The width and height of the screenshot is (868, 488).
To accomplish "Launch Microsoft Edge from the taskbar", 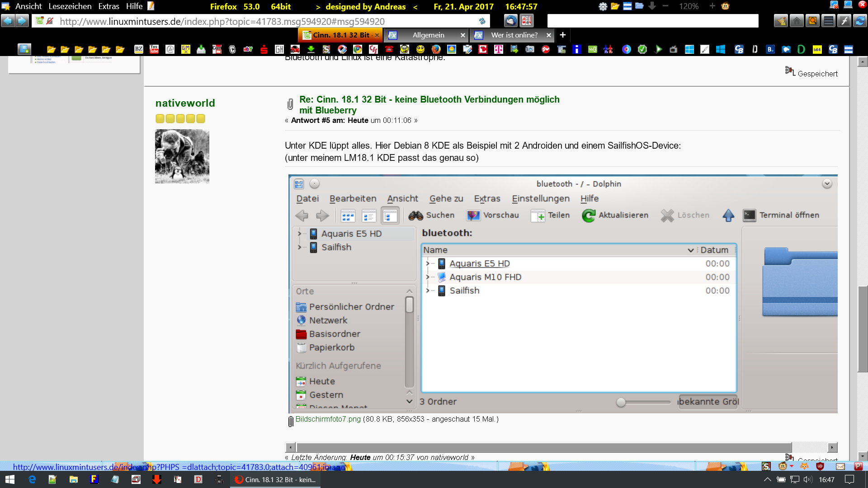I will pos(32,479).
